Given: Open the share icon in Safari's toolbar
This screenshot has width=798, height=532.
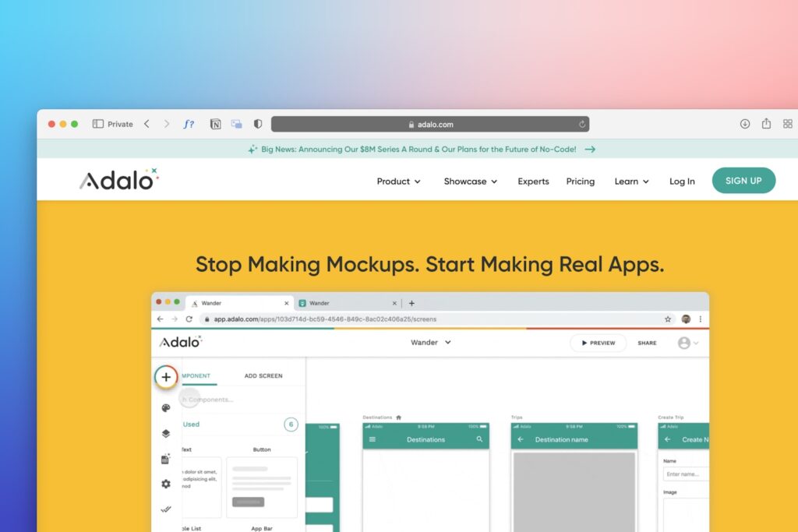Looking at the screenshot, I should pyautogui.click(x=766, y=123).
